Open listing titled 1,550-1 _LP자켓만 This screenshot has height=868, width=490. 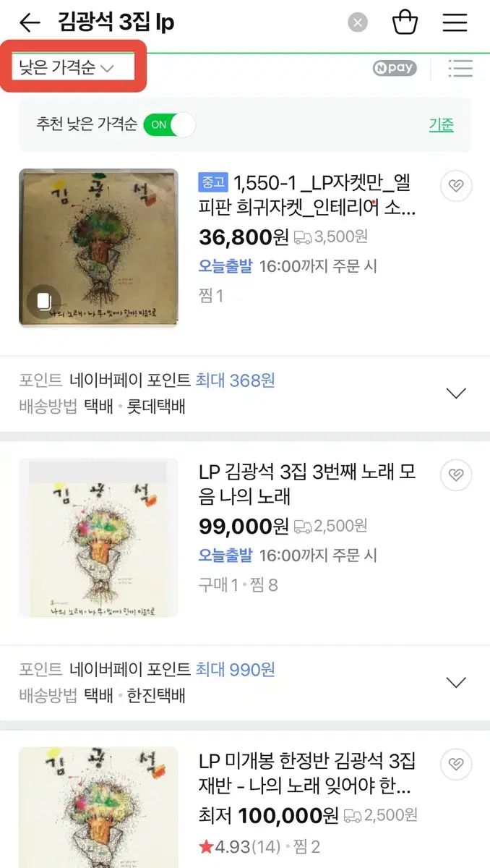point(307,195)
